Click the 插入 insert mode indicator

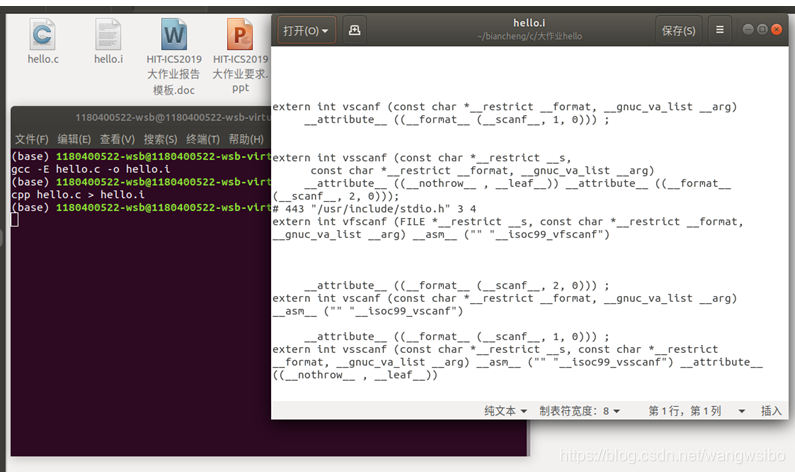[x=771, y=411]
